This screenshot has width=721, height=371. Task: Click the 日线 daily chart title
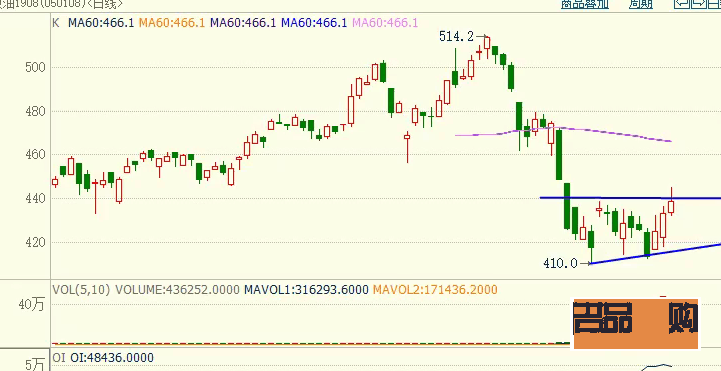105,4
